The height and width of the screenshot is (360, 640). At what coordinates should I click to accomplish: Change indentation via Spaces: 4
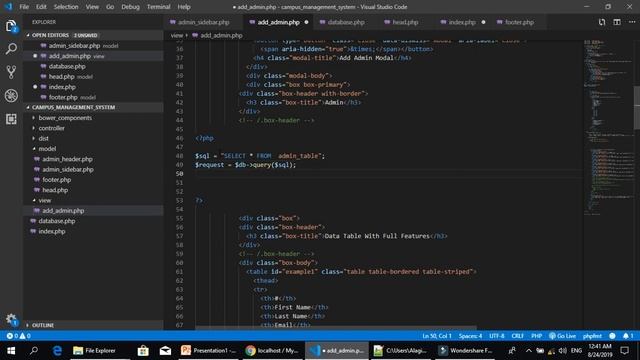(470, 336)
